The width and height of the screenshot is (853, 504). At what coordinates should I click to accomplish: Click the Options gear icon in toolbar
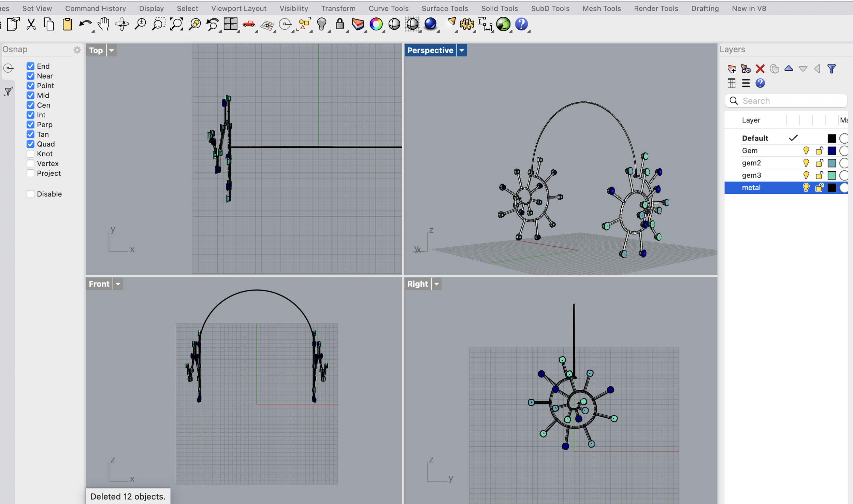tap(467, 24)
